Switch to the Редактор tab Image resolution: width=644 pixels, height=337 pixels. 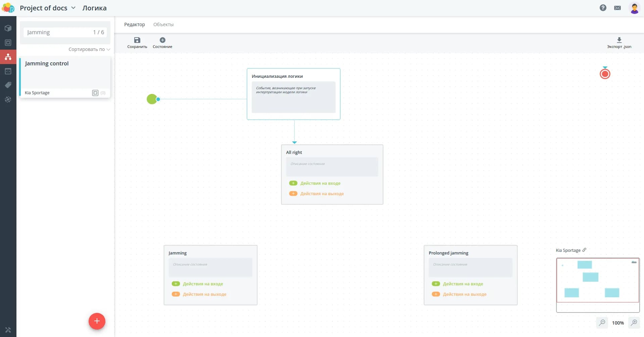point(134,24)
